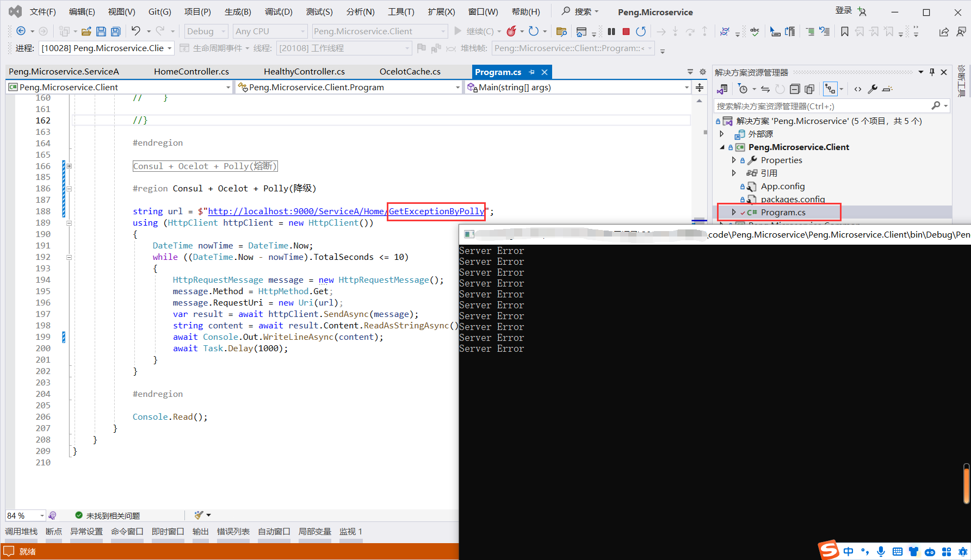This screenshot has height=560, width=971.
Task: Click the 搜索 search button in title bar
Action: coord(580,11)
